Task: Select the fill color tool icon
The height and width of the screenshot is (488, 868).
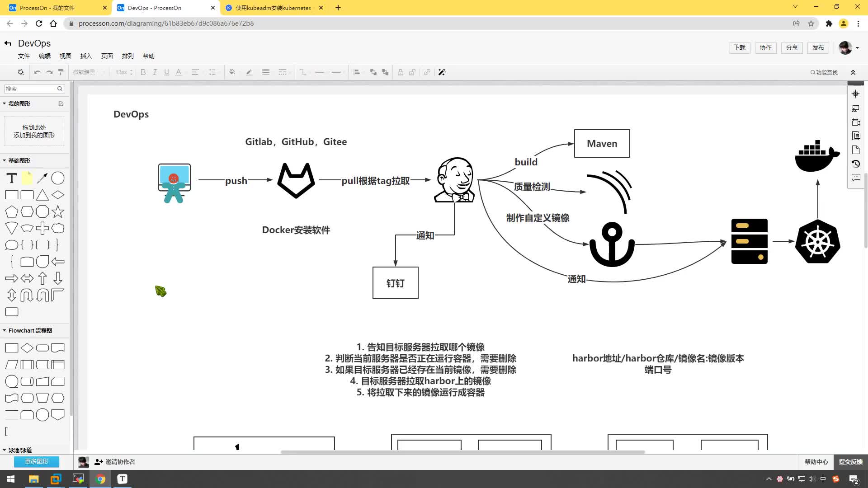Action: point(231,72)
